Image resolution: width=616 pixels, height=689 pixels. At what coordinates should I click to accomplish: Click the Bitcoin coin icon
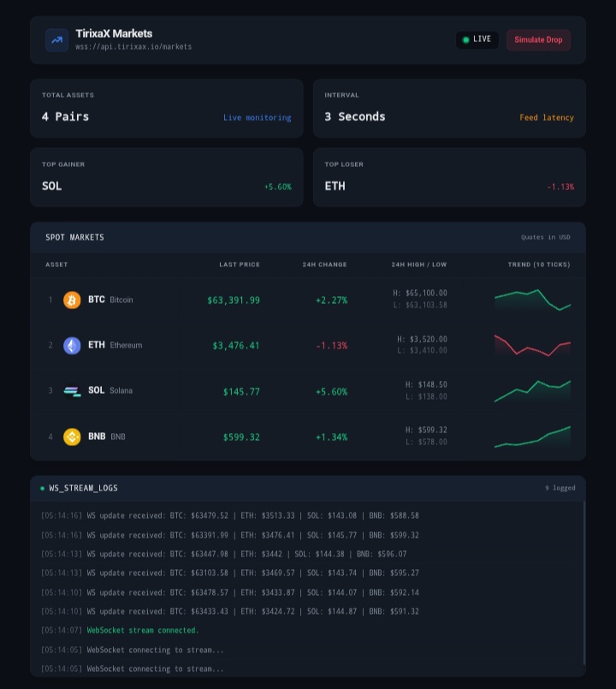pos(72,300)
